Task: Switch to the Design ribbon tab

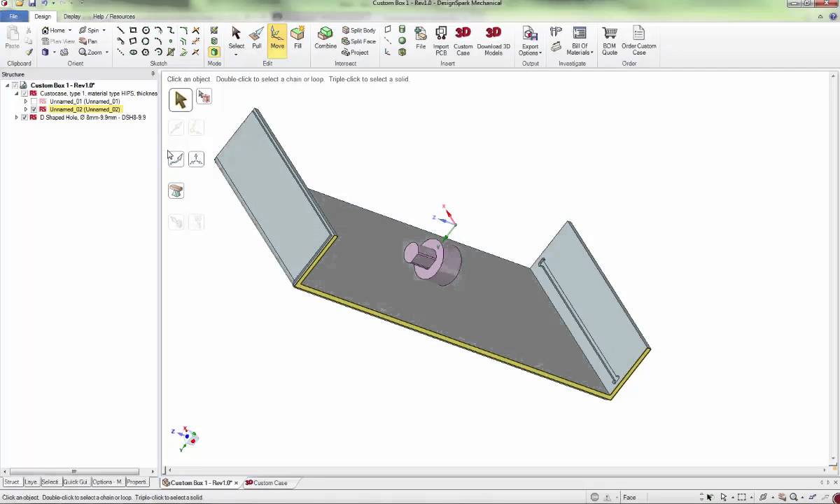Action: [43, 16]
